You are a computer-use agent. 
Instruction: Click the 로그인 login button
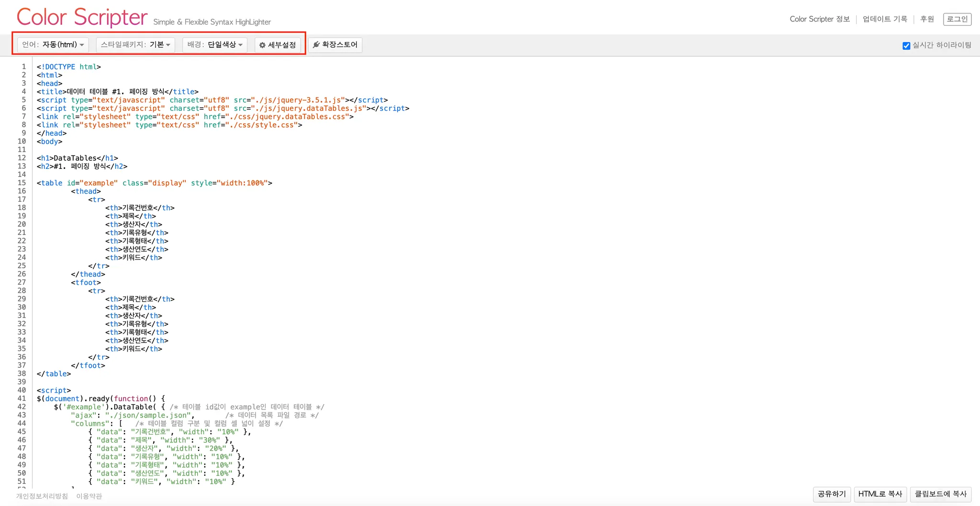coord(957,19)
